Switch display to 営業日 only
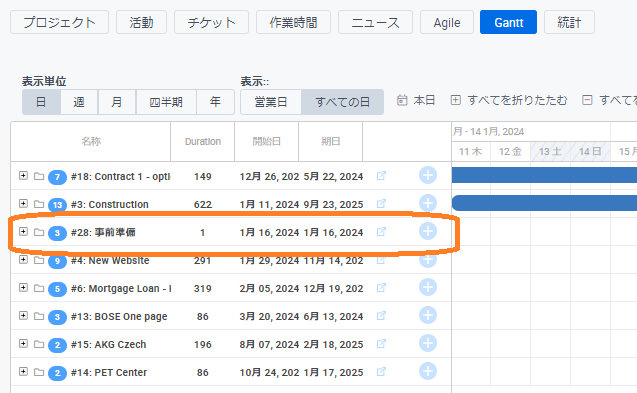Screen dimensions: 637x393 pyautogui.click(x=271, y=102)
